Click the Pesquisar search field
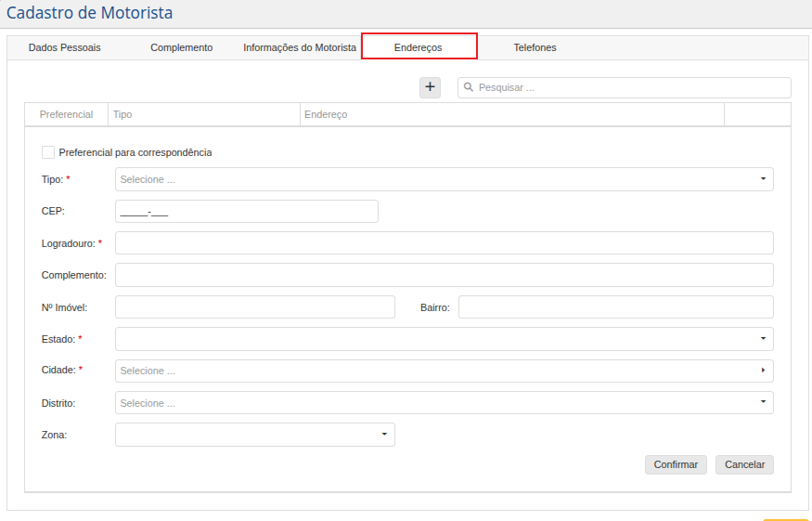 coord(631,87)
